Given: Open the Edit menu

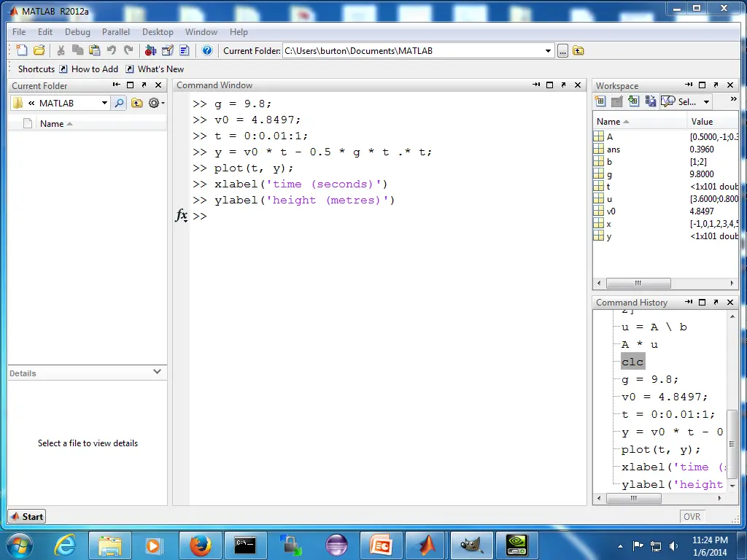Looking at the screenshot, I should tap(45, 32).
